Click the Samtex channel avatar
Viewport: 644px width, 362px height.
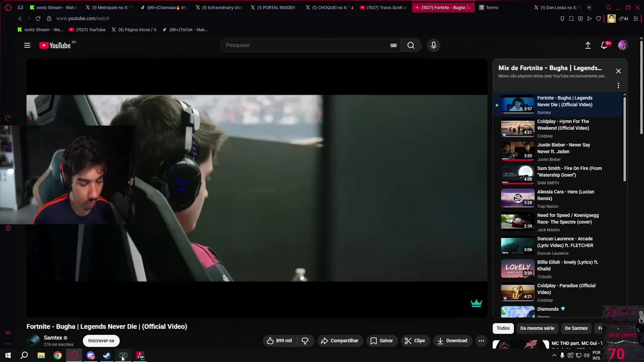click(33, 340)
